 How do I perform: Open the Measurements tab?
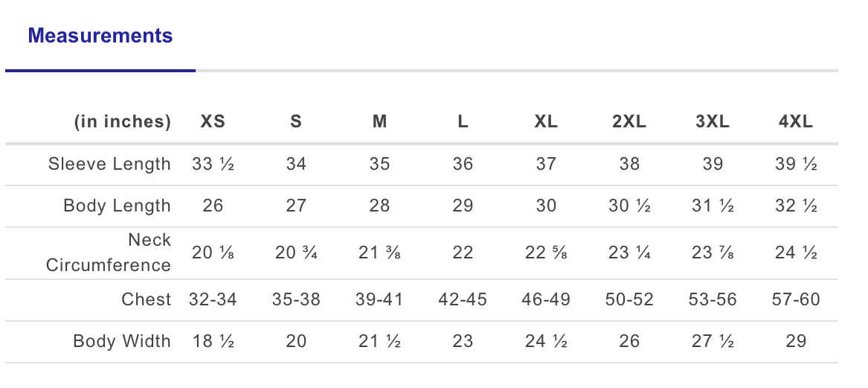point(100,35)
